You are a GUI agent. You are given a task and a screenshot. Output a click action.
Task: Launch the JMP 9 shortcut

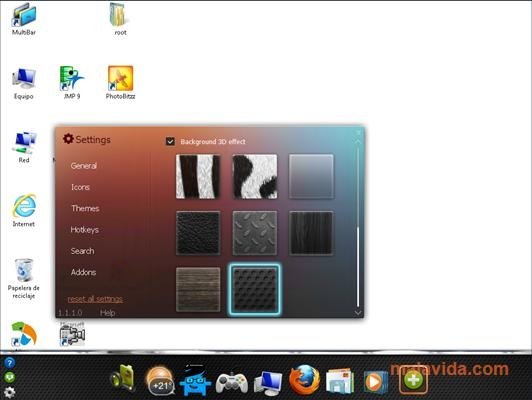tap(72, 83)
